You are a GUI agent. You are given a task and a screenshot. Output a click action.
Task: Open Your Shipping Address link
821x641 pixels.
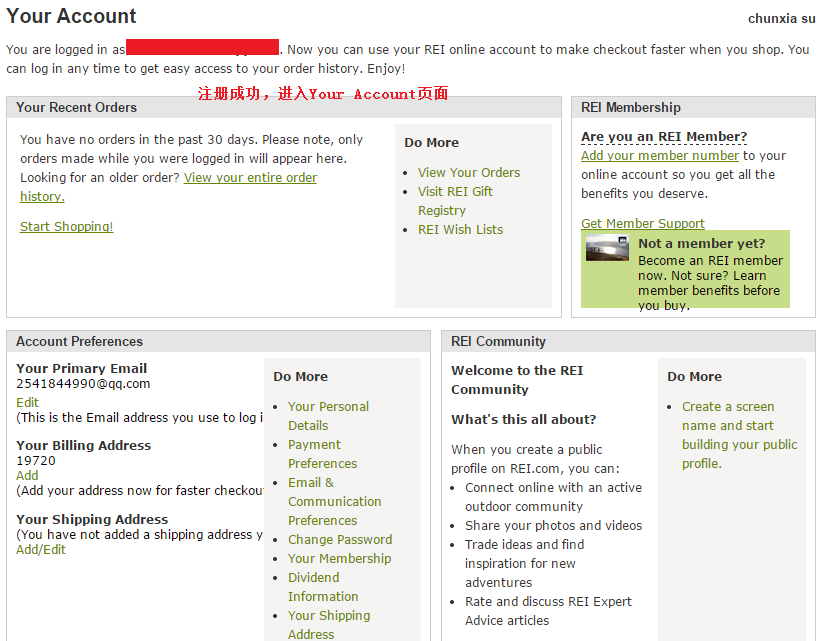pyautogui.click(x=329, y=625)
